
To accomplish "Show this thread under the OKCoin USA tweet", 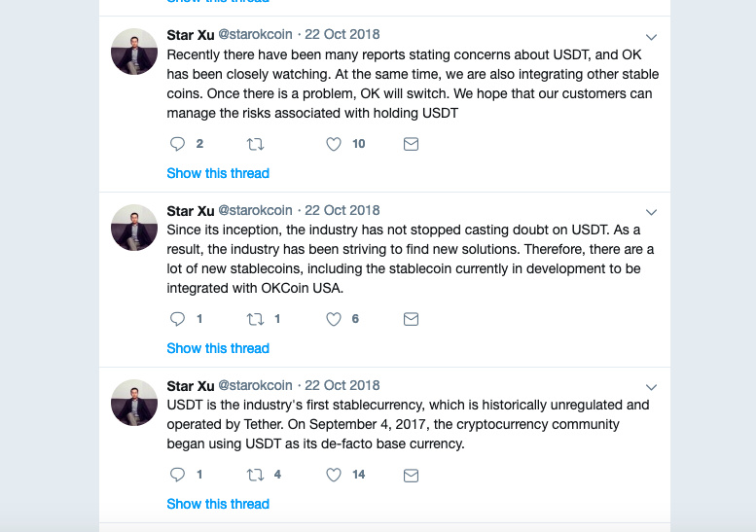I will pos(218,348).
